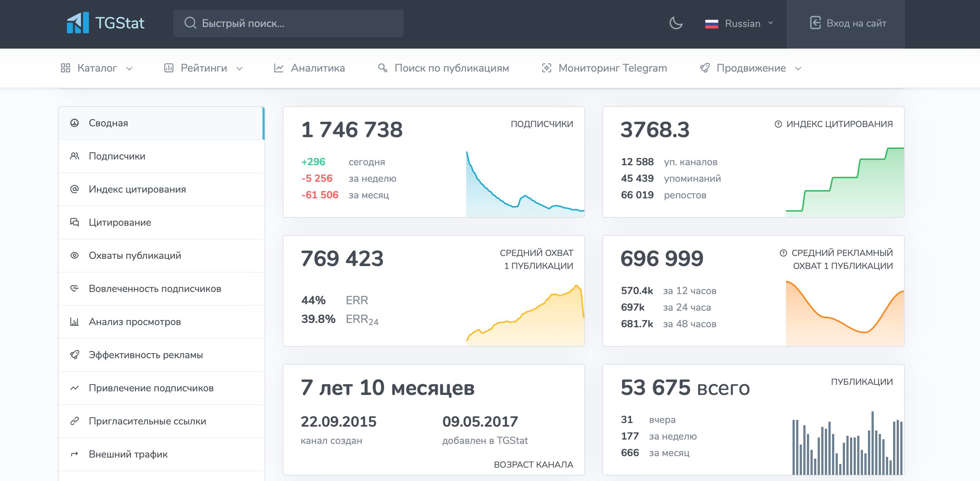Click the 1 746 738 subscribers count

(x=351, y=130)
